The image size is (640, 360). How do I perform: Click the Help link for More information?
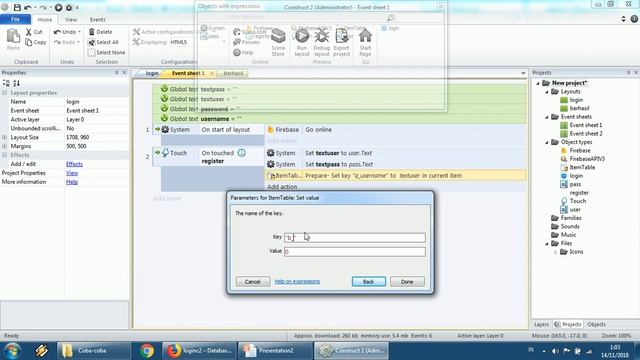coord(72,182)
